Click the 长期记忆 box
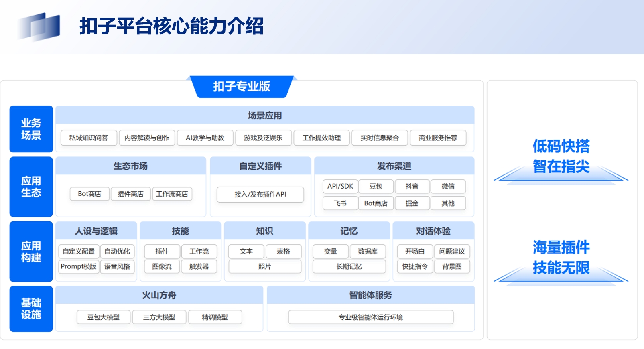 point(349,266)
